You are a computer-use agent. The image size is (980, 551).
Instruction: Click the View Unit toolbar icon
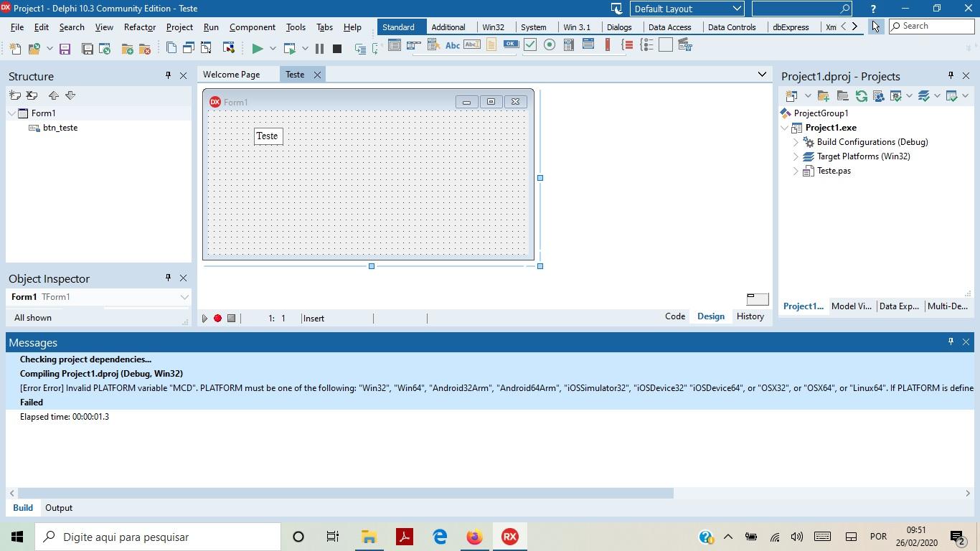(x=171, y=48)
